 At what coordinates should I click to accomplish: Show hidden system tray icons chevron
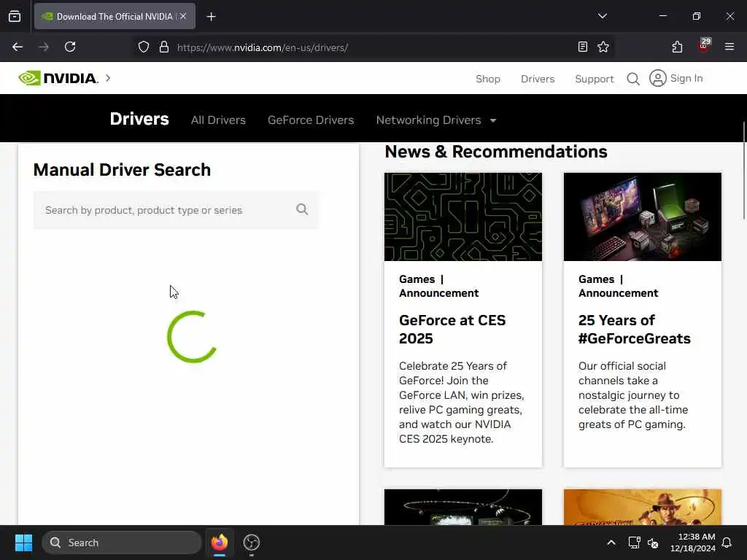point(611,542)
